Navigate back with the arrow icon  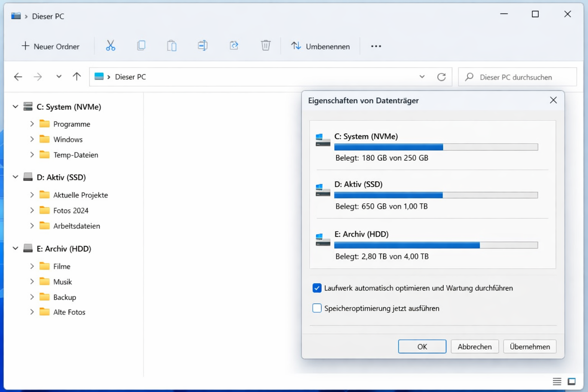(x=18, y=77)
